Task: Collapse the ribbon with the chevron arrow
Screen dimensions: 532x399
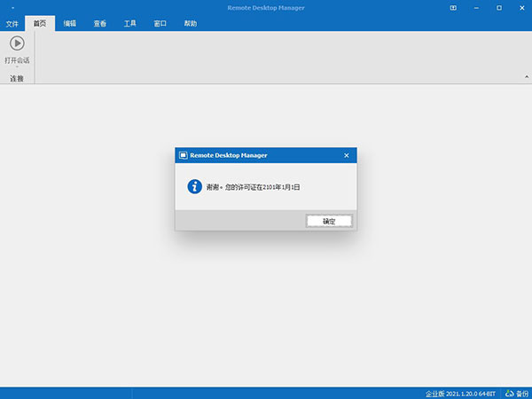Action: [x=527, y=77]
